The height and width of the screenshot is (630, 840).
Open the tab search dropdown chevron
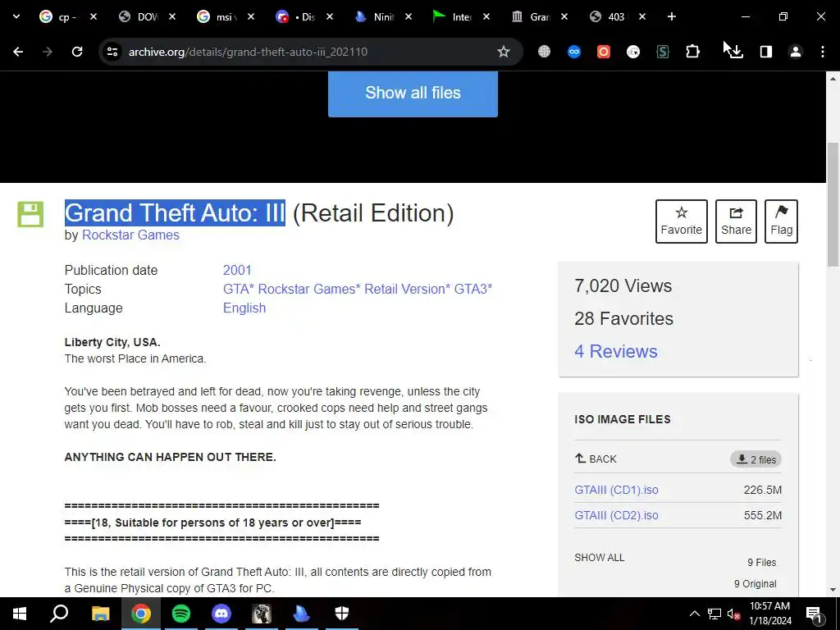click(x=16, y=16)
